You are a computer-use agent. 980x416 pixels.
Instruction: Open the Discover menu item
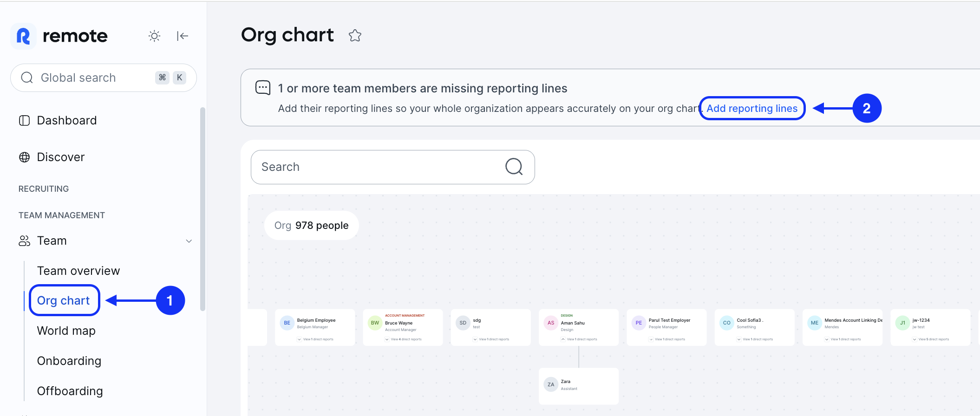(61, 157)
